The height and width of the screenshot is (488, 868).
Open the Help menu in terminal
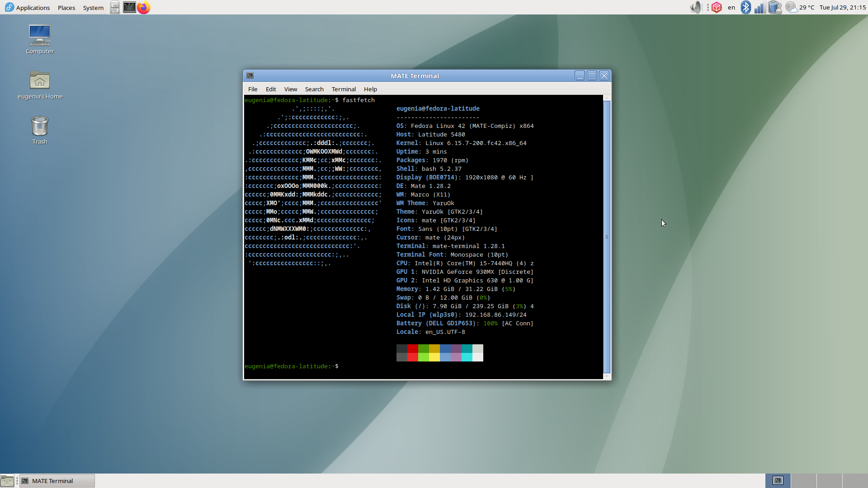[370, 89]
